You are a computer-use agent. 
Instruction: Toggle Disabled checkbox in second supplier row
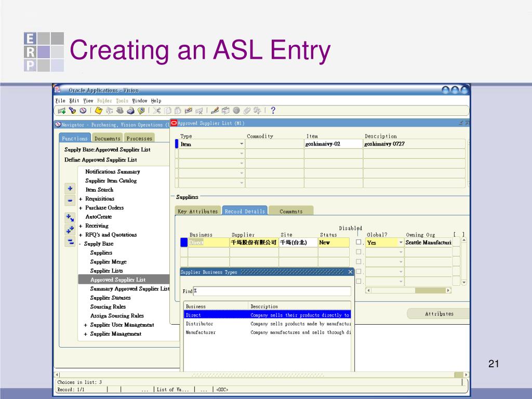coord(358,252)
